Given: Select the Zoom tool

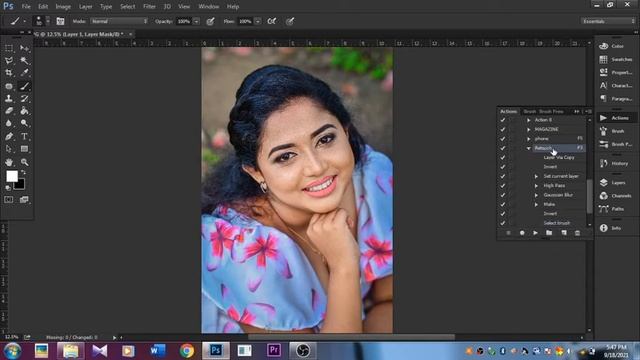Looking at the screenshot, I should 24,162.
